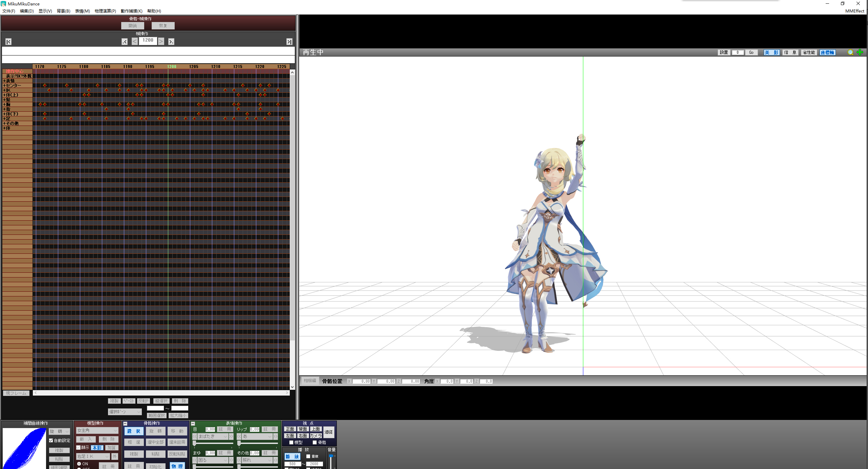868x469 pixels.
Task: Open the 物理演算(P) menu
Action: tap(105, 11)
